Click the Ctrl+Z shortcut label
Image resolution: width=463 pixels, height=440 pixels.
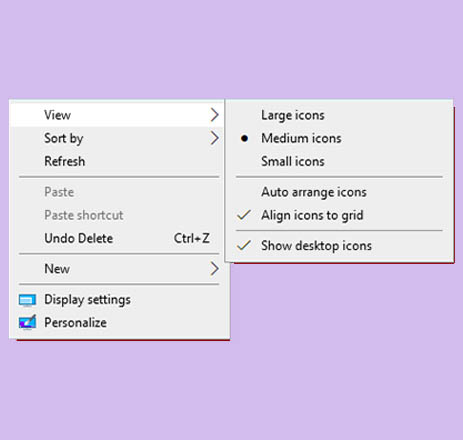coord(192,238)
